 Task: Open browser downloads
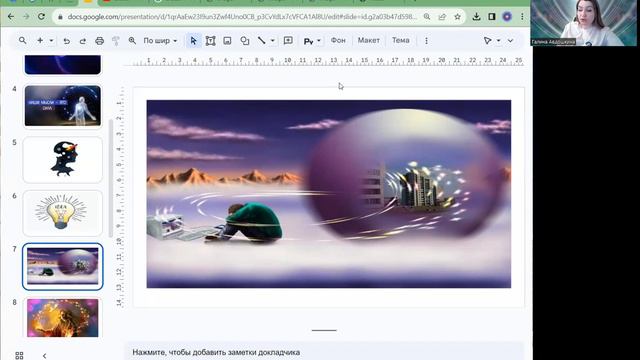(x=476, y=17)
